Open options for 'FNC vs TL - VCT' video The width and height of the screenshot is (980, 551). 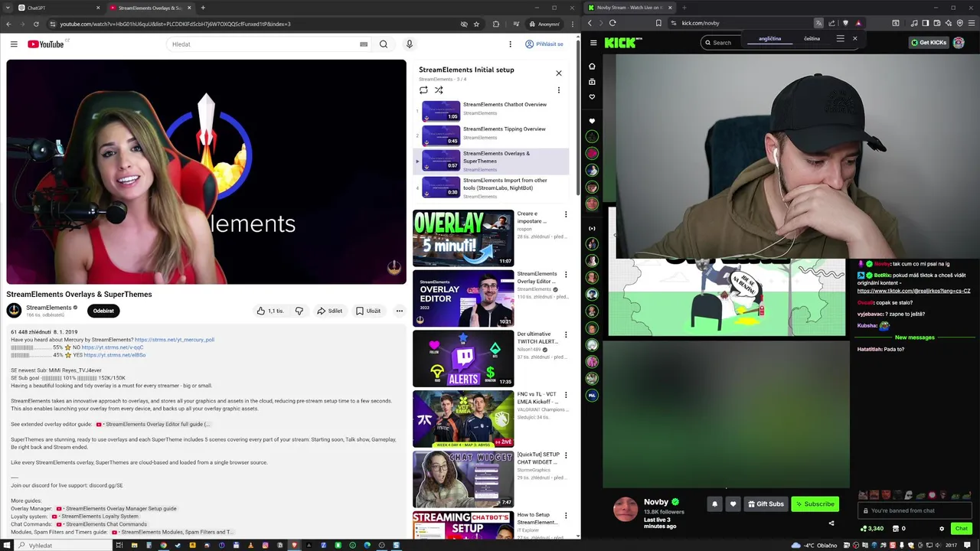tap(566, 395)
